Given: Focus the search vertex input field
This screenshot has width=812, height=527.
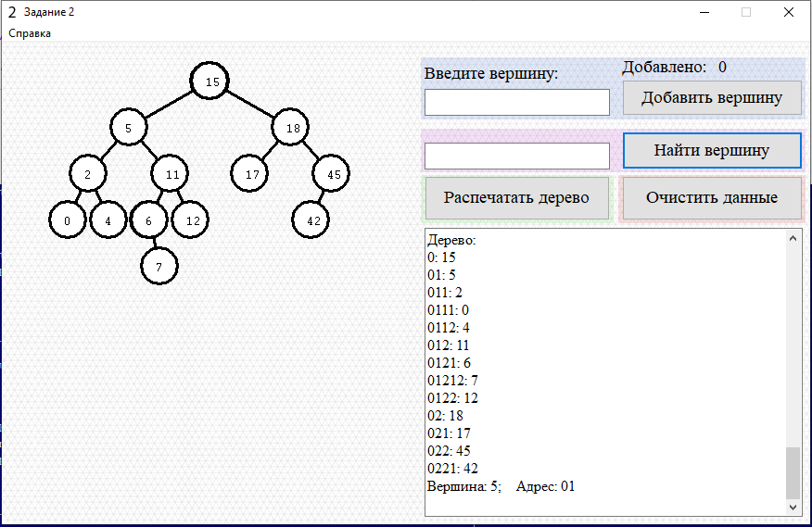Looking at the screenshot, I should (517, 156).
